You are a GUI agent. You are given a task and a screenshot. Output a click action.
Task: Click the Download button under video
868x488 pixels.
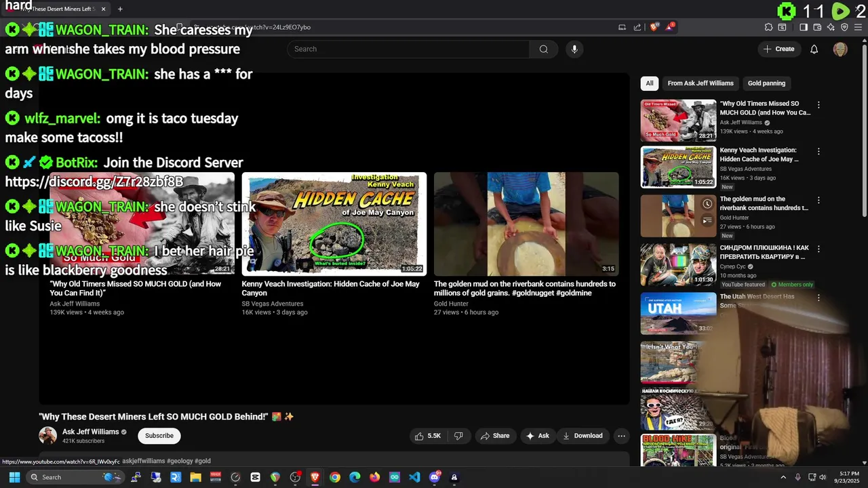point(583,436)
